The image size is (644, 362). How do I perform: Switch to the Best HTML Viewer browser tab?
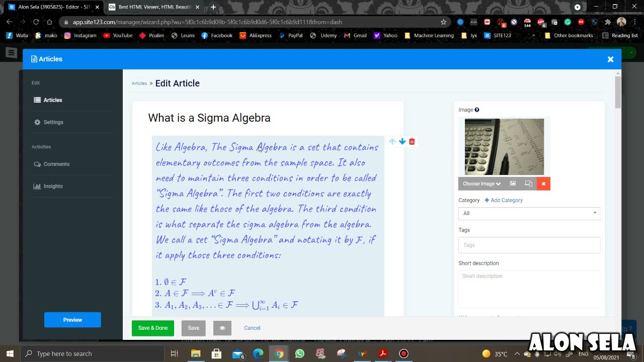(153, 7)
